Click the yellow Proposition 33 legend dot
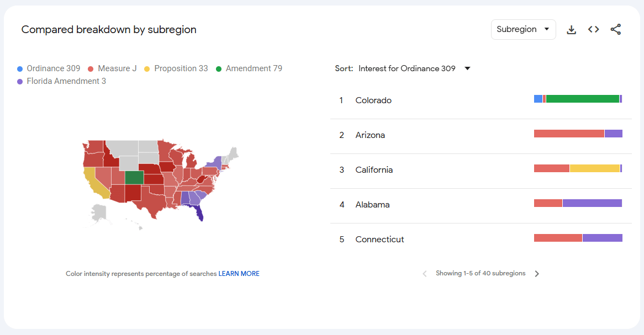The height and width of the screenshot is (335, 644). tap(147, 69)
